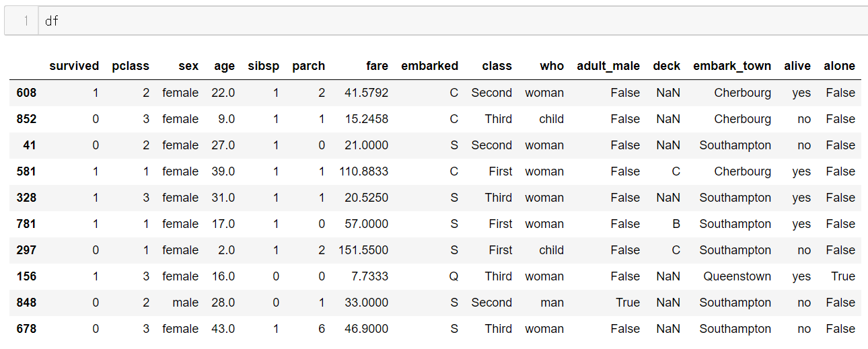Click fare value 110.8833
Screen dimensions: 868x349
(364, 171)
